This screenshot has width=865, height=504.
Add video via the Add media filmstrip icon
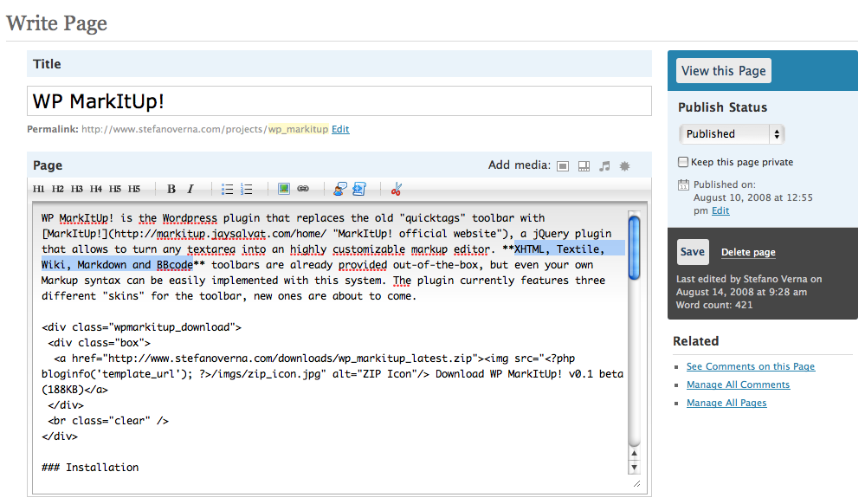(x=584, y=166)
